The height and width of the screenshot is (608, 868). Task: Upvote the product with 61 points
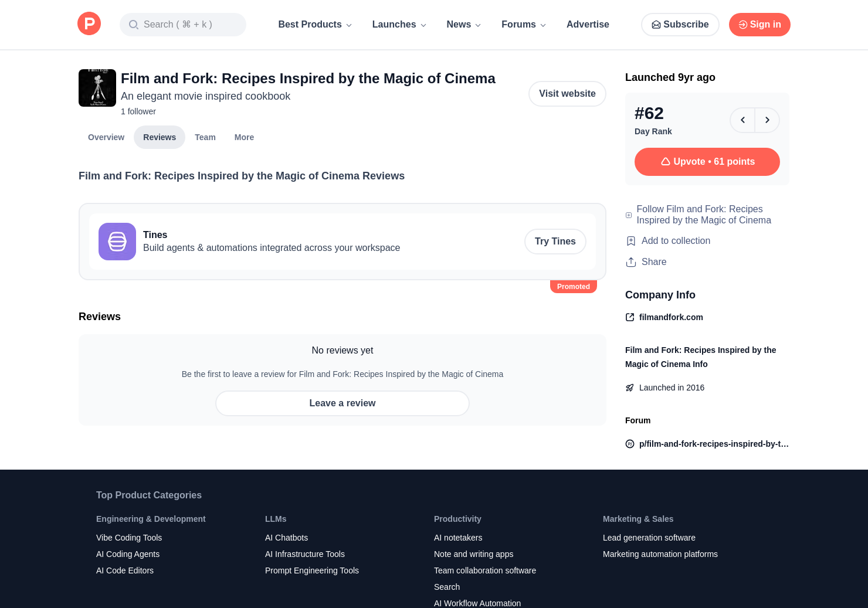tap(707, 162)
